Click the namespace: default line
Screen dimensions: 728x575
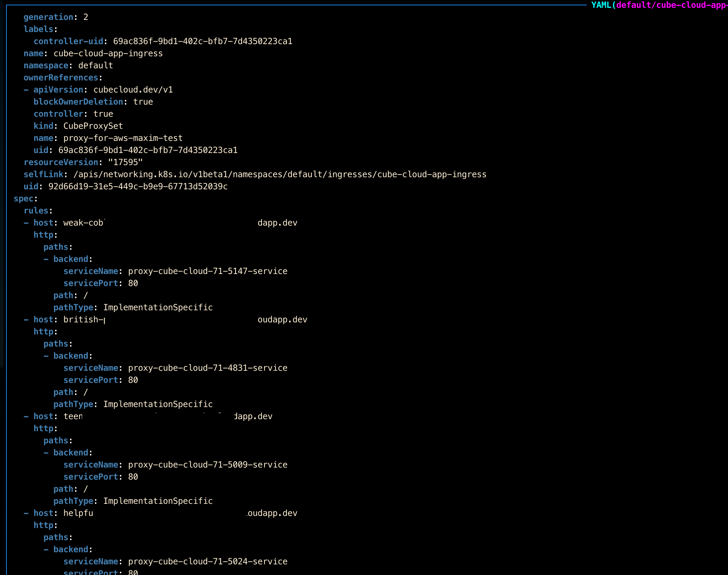click(68, 65)
